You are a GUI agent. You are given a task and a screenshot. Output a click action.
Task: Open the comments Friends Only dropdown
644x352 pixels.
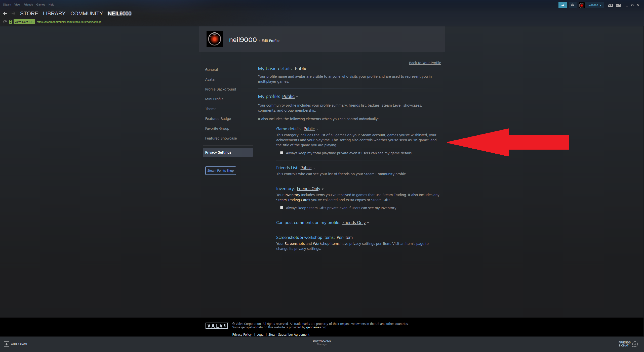pyautogui.click(x=355, y=223)
